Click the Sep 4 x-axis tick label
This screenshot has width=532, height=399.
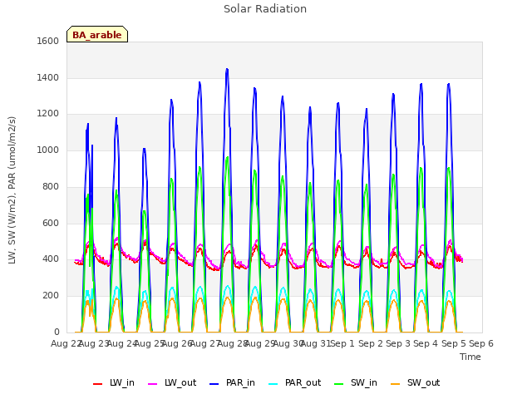click(x=426, y=343)
